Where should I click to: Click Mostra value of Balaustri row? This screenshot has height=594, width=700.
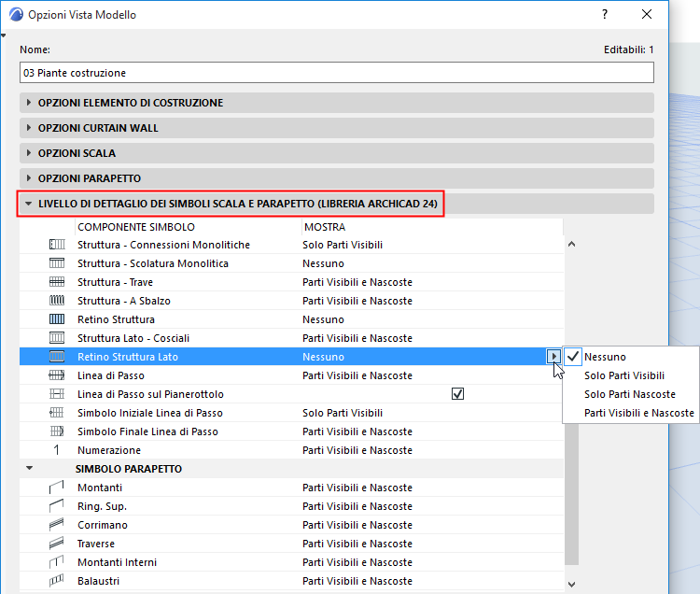(357, 581)
